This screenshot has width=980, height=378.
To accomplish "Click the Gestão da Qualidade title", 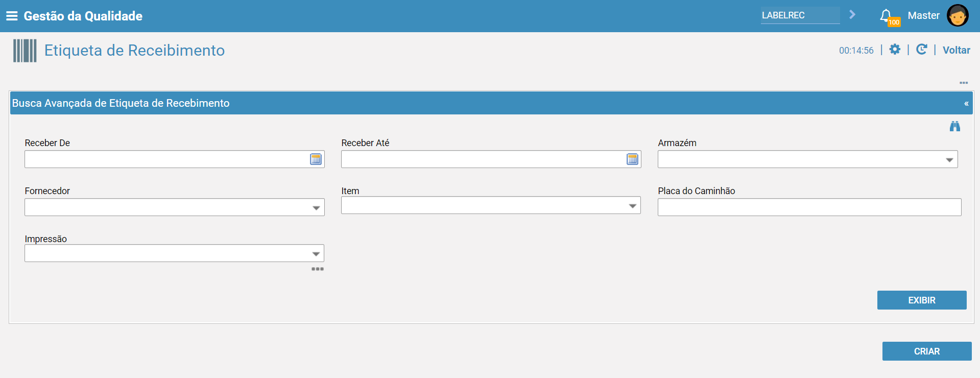I will coord(83,16).
